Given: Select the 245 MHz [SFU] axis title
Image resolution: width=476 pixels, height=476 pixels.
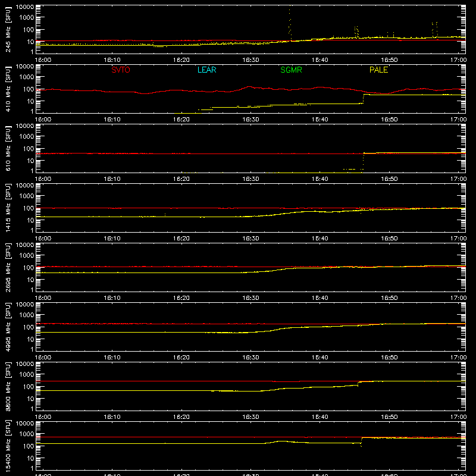Looking at the screenshot, I should click(x=8, y=29).
